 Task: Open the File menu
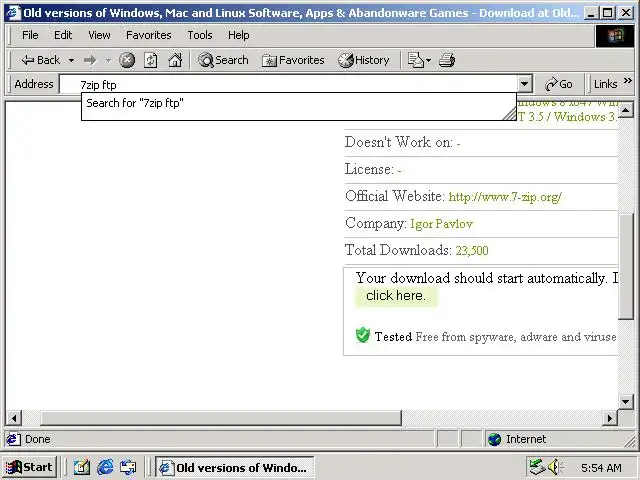tap(30, 35)
